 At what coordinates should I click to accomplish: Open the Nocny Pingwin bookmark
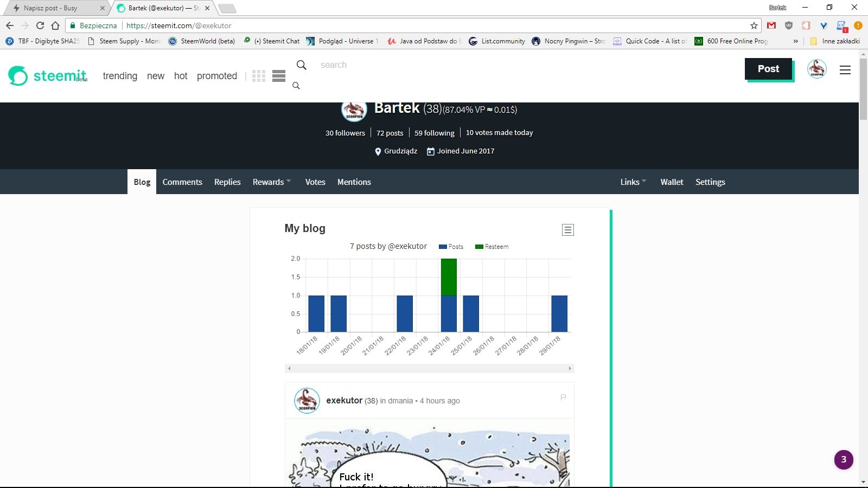569,41
